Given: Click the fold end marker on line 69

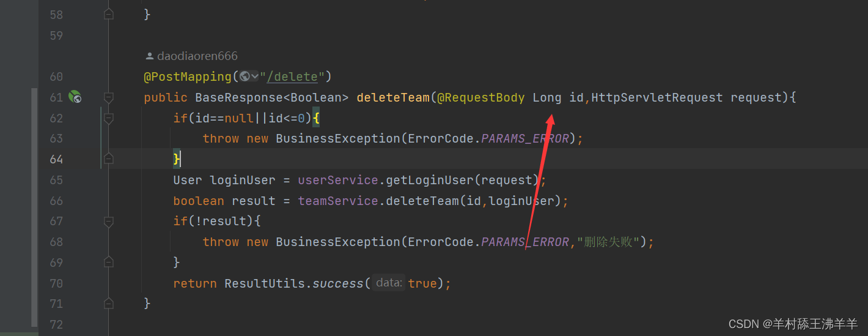Looking at the screenshot, I should (109, 262).
